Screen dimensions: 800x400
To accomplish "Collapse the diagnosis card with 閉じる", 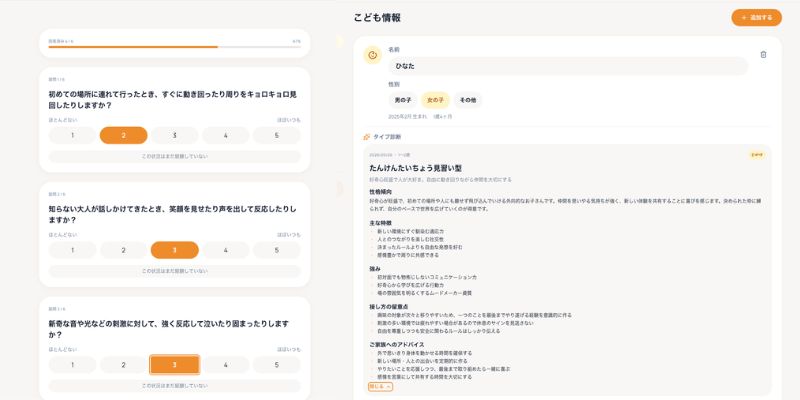I will coord(380,387).
